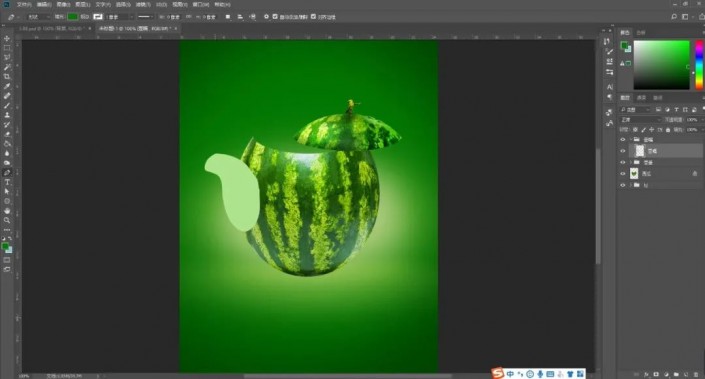
Task: Click the foreground color in toolbox
Action: (x=5, y=246)
